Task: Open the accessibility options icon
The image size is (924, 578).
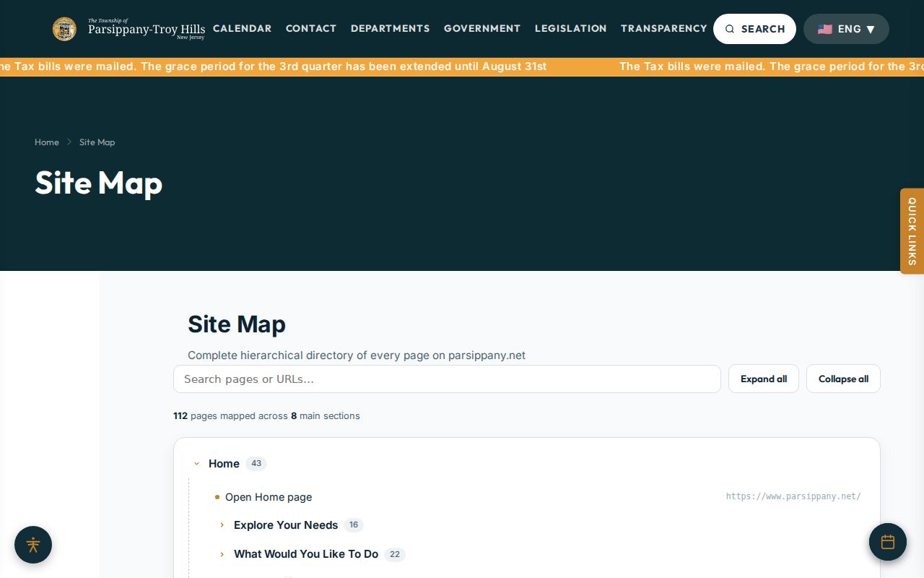Action: click(33, 545)
